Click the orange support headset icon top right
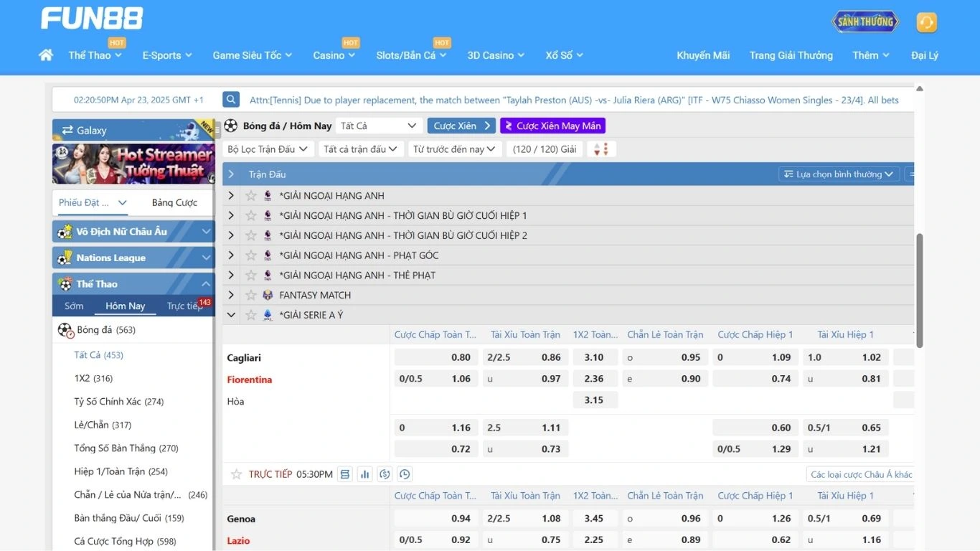The width and height of the screenshot is (980, 551). point(926,22)
